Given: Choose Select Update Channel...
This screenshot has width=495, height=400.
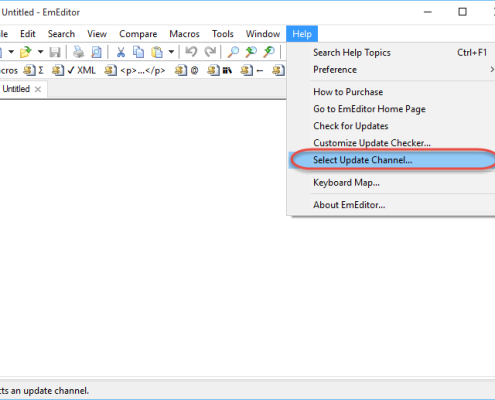Looking at the screenshot, I should (391, 160).
